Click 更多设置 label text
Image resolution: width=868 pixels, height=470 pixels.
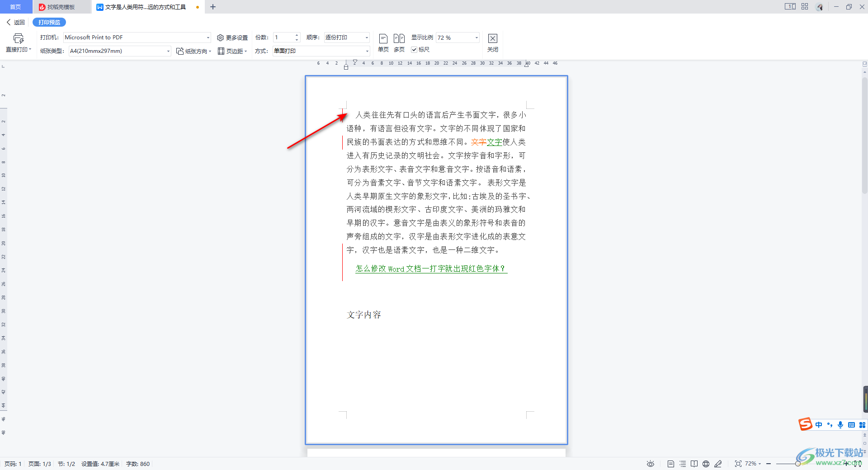pyautogui.click(x=237, y=38)
